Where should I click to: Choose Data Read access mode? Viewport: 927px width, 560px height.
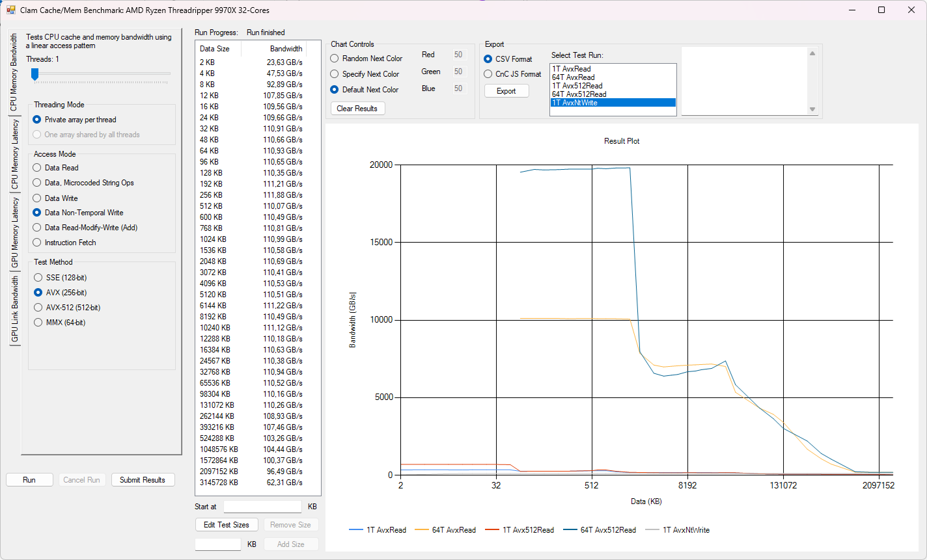click(x=56, y=168)
